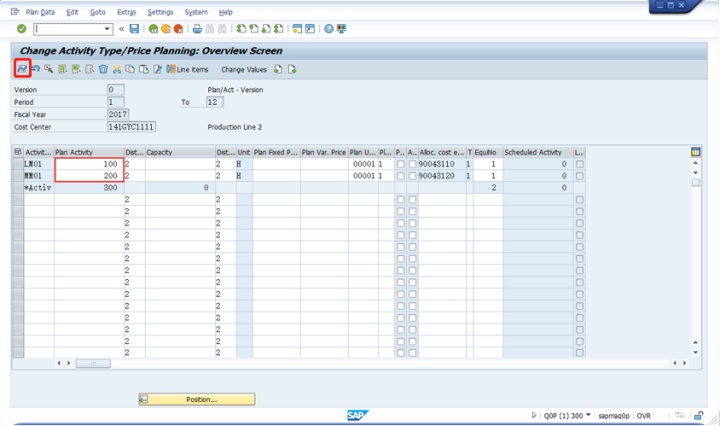This screenshot has height=426, width=720.
Task: Click the red Cancel icon
Action: (178, 29)
